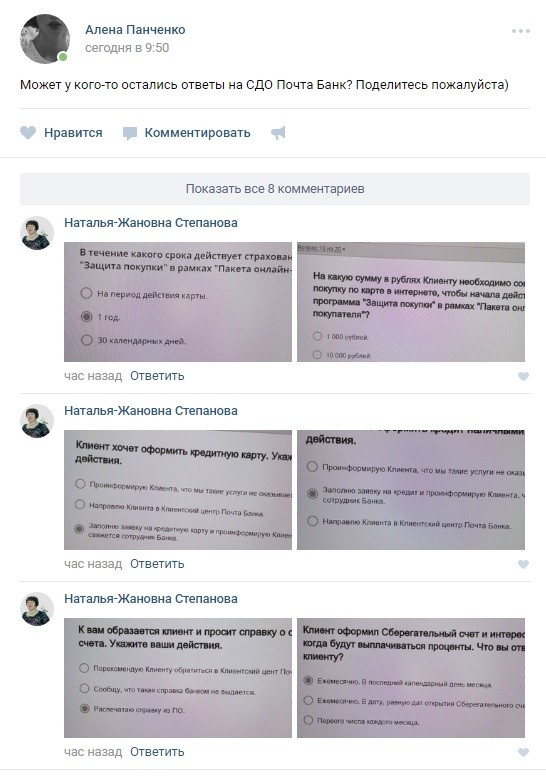Like the third comment with its heart
The height and width of the screenshot is (778, 546).
tap(523, 752)
